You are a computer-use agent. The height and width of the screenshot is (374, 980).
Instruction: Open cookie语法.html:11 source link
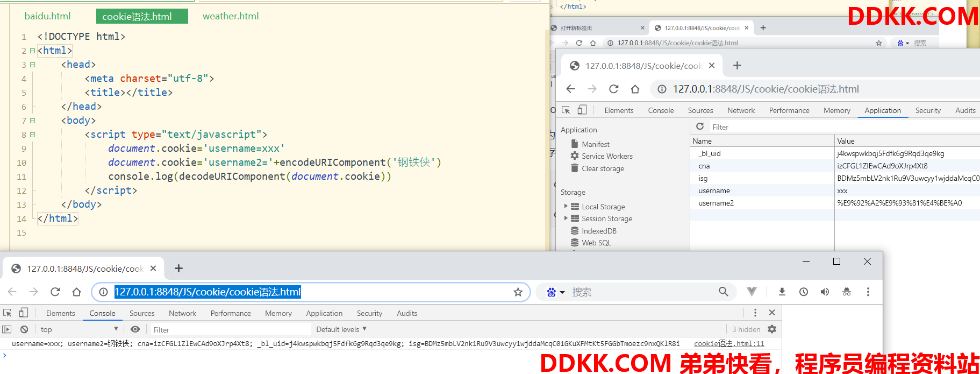[x=729, y=343]
